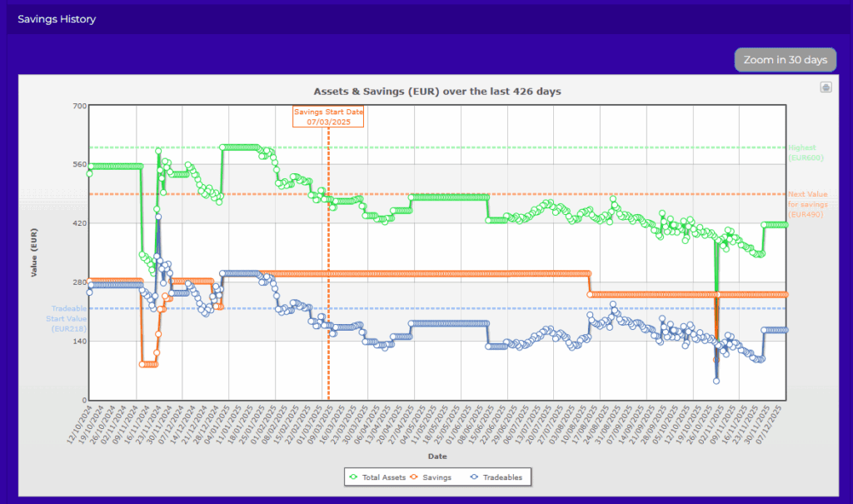
Task: Click the Value (EUR) axis title
Action: [x=35, y=252]
